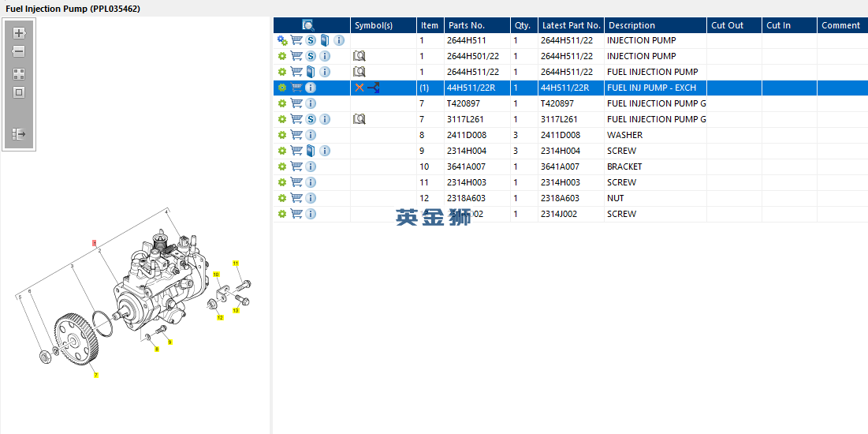
Task: Add washer 2411D008 to the cart
Action: pos(296,135)
